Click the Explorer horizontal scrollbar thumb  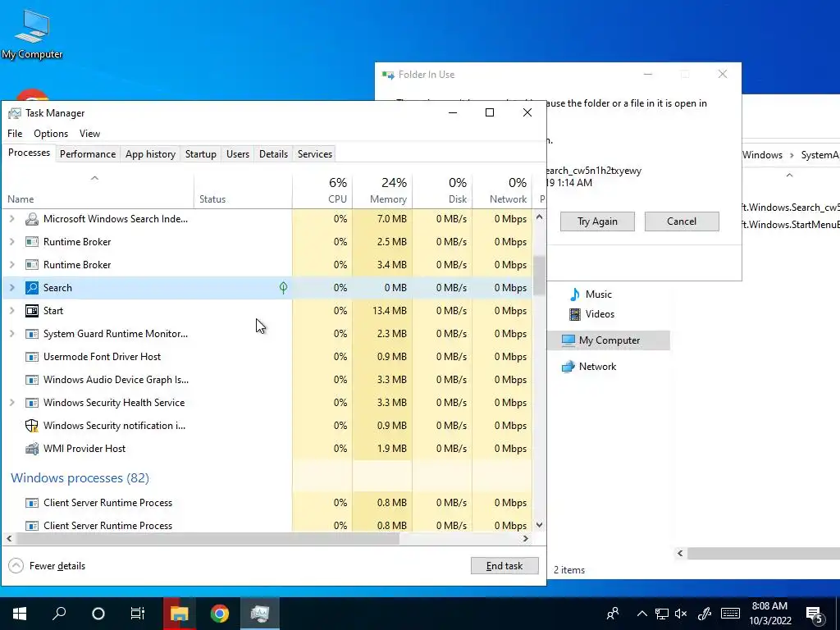click(x=764, y=554)
